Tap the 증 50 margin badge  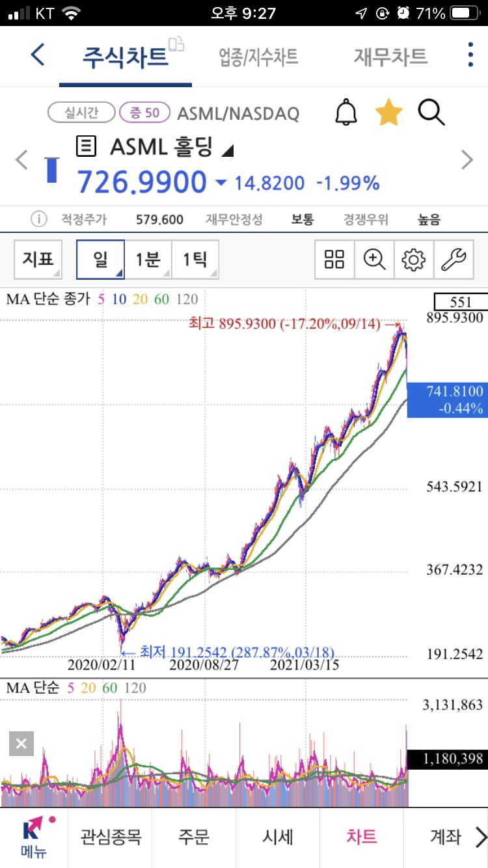144,113
